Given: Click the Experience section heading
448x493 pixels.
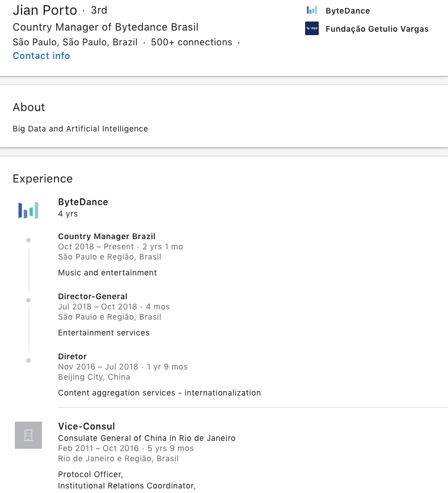Looking at the screenshot, I should click(43, 178).
